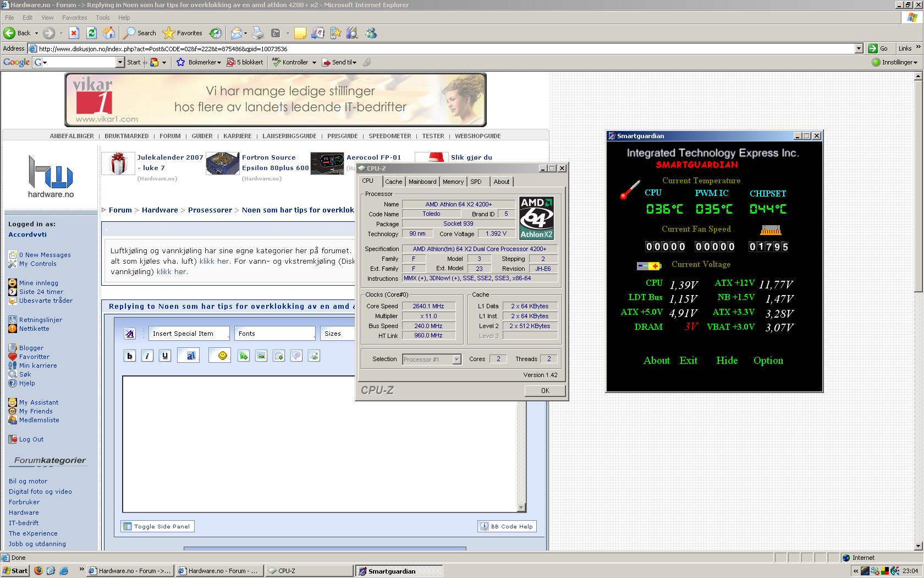Open the Fonts dropdown
This screenshot has width=924, height=578.
tap(275, 334)
